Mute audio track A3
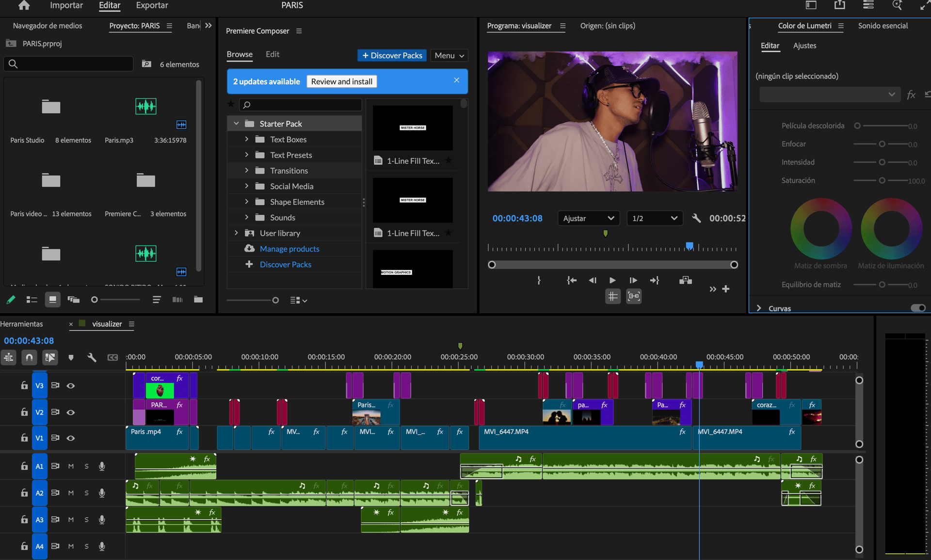Viewport: 931px width, 560px height. tap(71, 519)
